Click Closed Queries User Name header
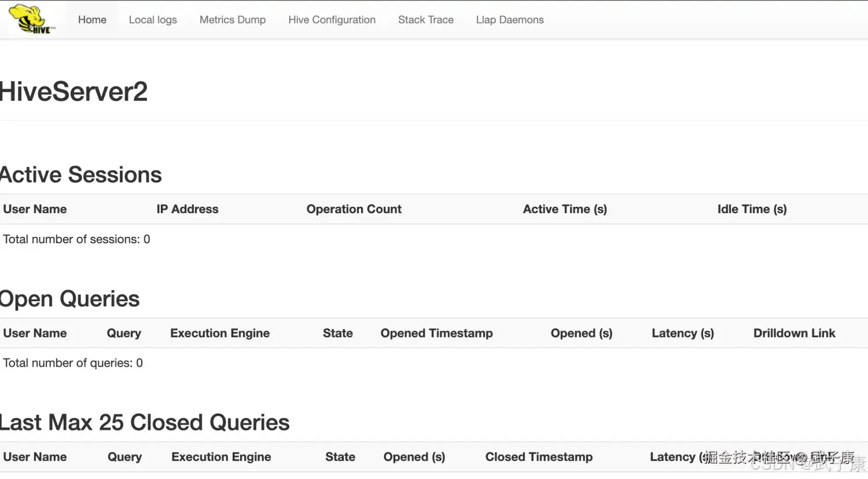Image resolution: width=868 pixels, height=479 pixels. 35,457
